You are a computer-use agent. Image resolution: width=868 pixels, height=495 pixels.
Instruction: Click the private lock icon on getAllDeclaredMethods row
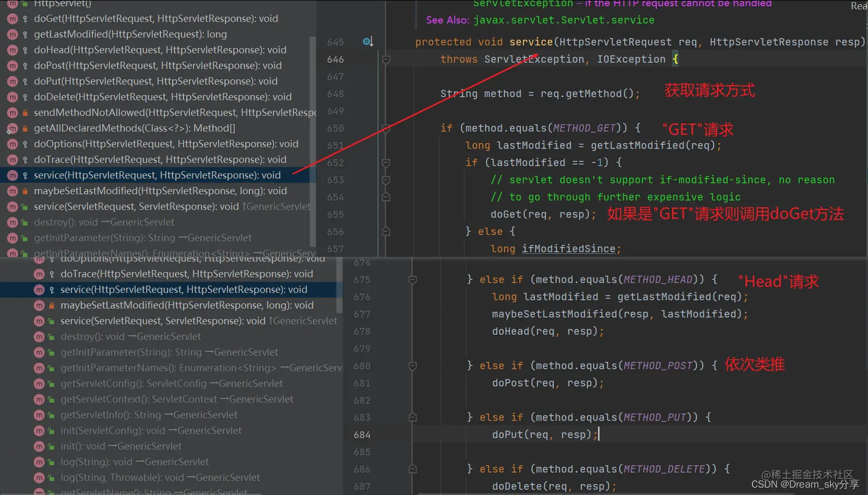click(25, 128)
